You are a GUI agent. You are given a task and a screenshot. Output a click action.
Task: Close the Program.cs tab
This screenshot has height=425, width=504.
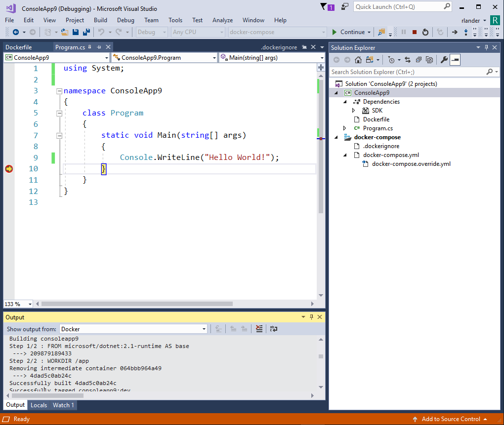coord(108,47)
